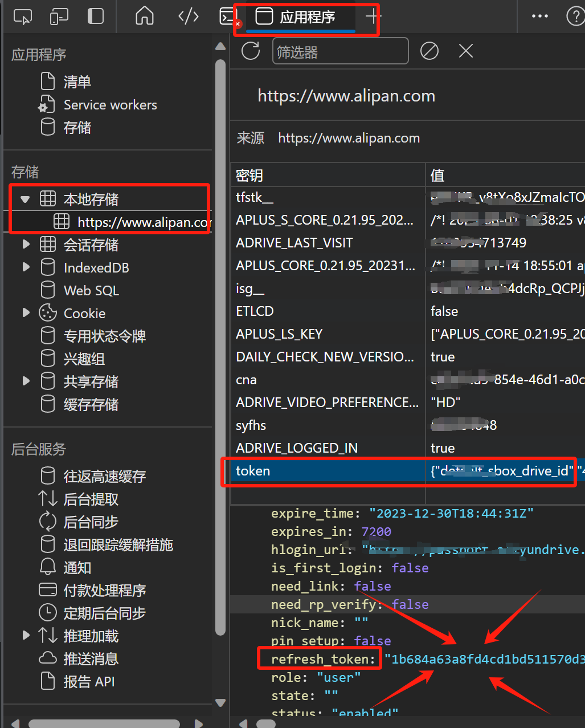Image resolution: width=585 pixels, height=728 pixels.
Task: Click the need_rp_verify false value
Action: tap(410, 604)
